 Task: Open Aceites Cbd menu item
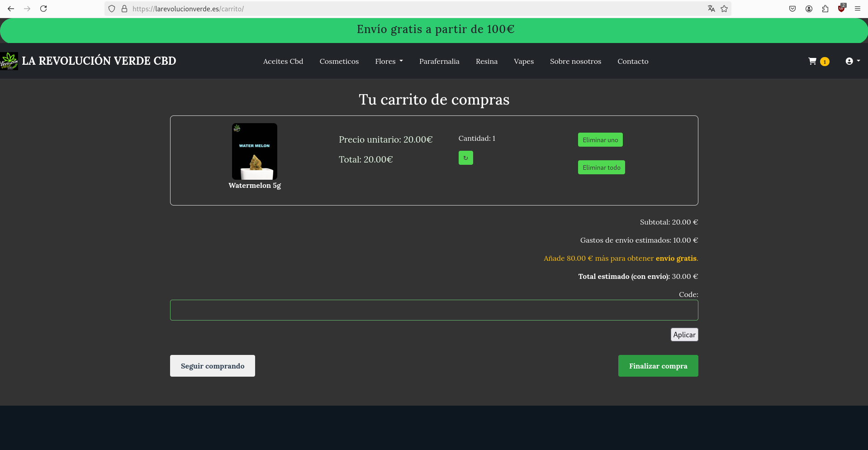coord(283,61)
